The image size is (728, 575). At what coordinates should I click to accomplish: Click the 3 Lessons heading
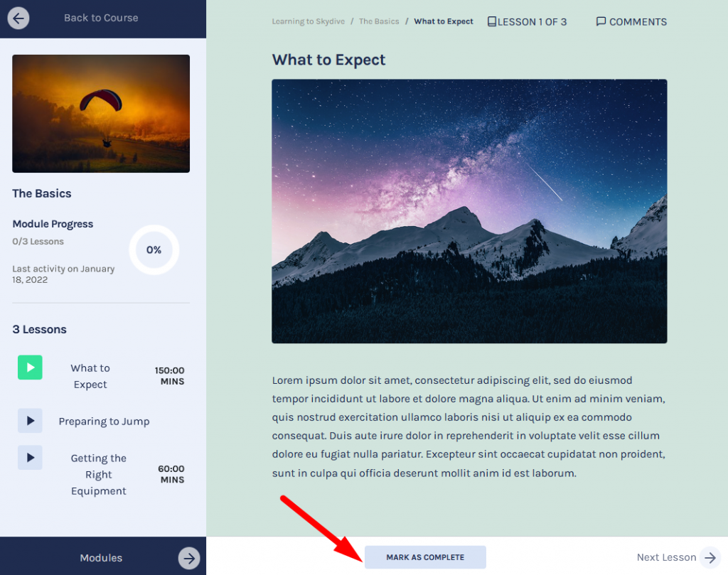click(40, 330)
